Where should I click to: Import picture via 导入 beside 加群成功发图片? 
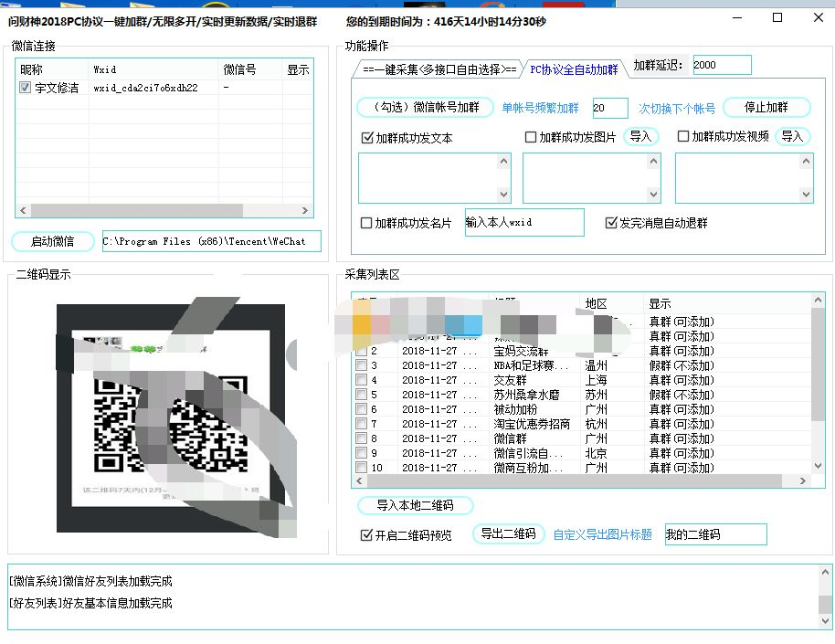(x=640, y=136)
